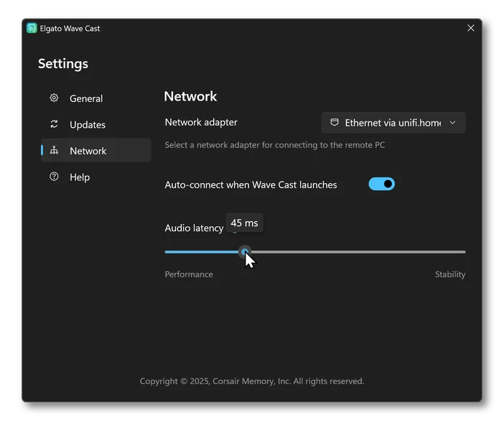504x443 pixels.
Task: Click the Network adapter label
Action: [x=201, y=122]
